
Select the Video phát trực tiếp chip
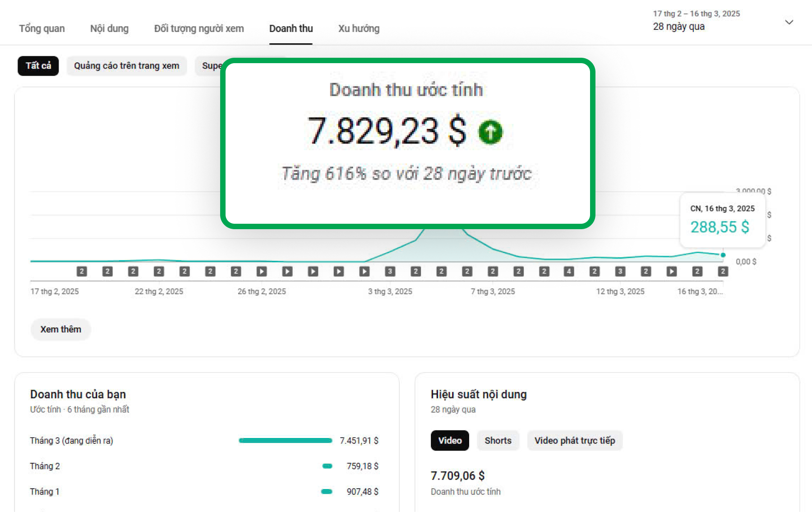click(x=574, y=440)
